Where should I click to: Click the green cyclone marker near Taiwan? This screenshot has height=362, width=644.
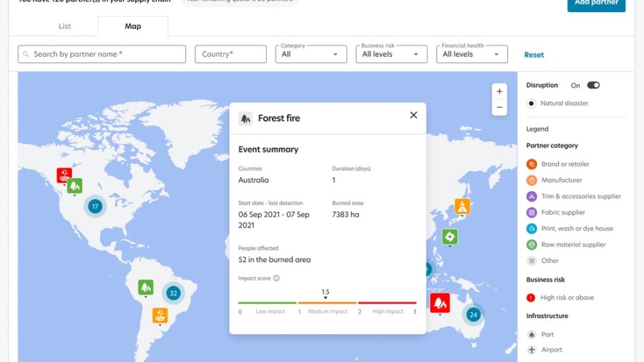tap(449, 237)
